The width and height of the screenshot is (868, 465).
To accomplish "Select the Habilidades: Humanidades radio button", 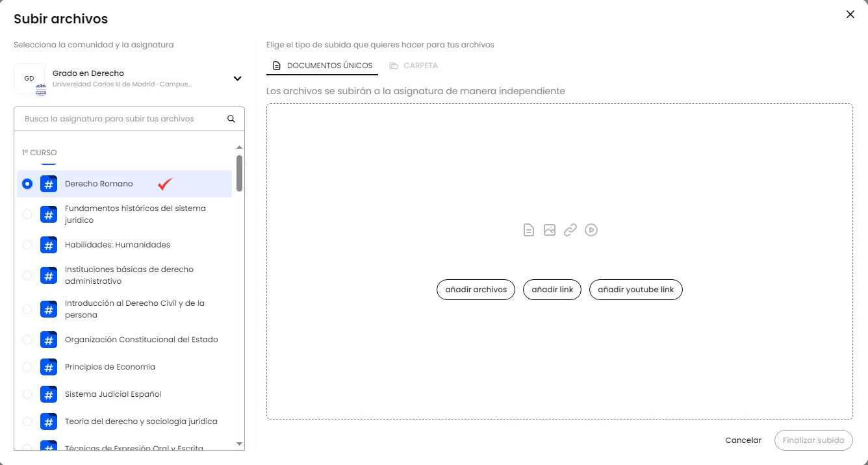I will coord(27,245).
